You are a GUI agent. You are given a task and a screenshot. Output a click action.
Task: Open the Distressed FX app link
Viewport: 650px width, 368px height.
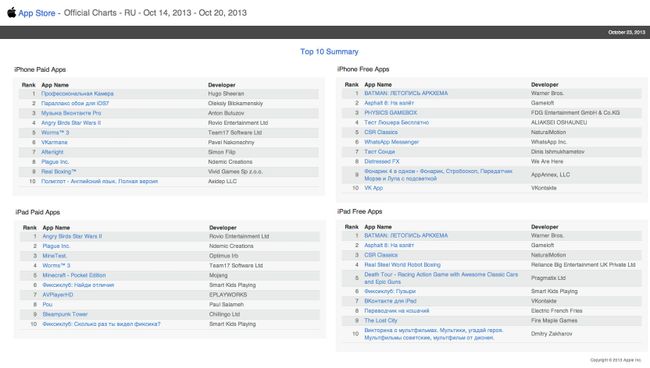pos(381,161)
